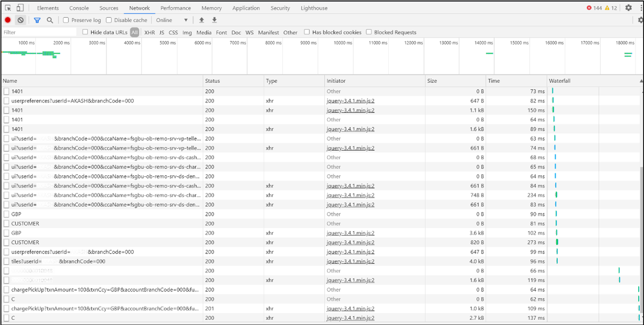Switch to the Elements tab
The width and height of the screenshot is (644, 325).
pyautogui.click(x=48, y=8)
